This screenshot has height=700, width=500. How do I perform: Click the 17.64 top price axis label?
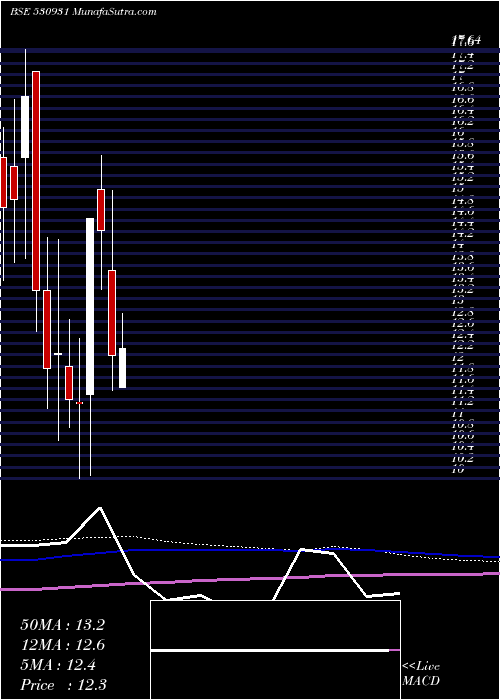[466, 42]
